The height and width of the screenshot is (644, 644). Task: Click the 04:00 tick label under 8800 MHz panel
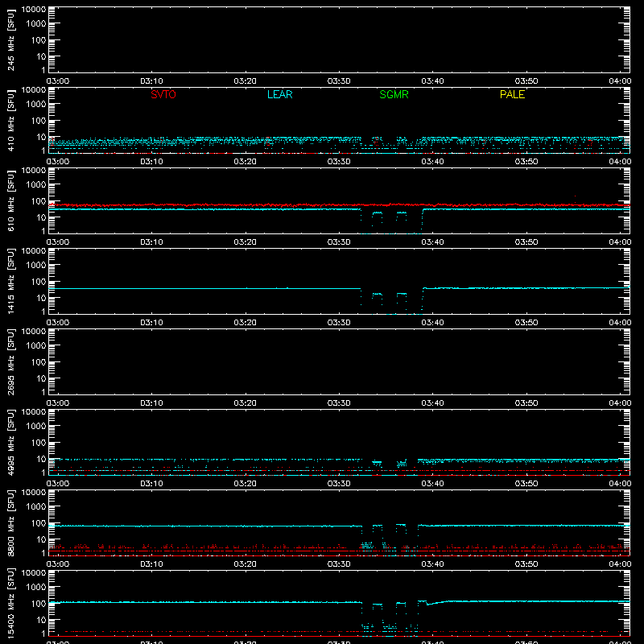coord(620,564)
